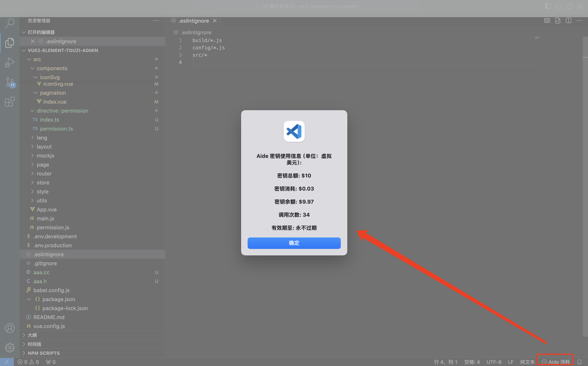This screenshot has width=588, height=366.
Task: Open the Explorer files icon
Action: click(10, 43)
